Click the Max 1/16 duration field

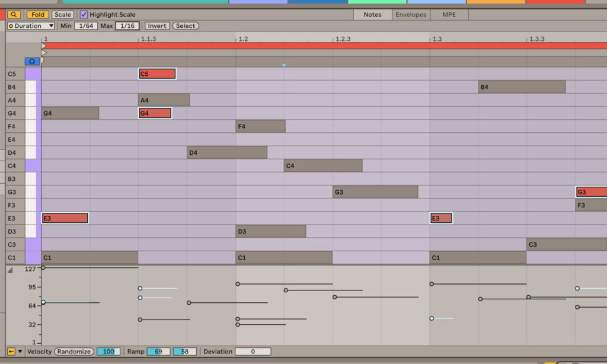127,26
